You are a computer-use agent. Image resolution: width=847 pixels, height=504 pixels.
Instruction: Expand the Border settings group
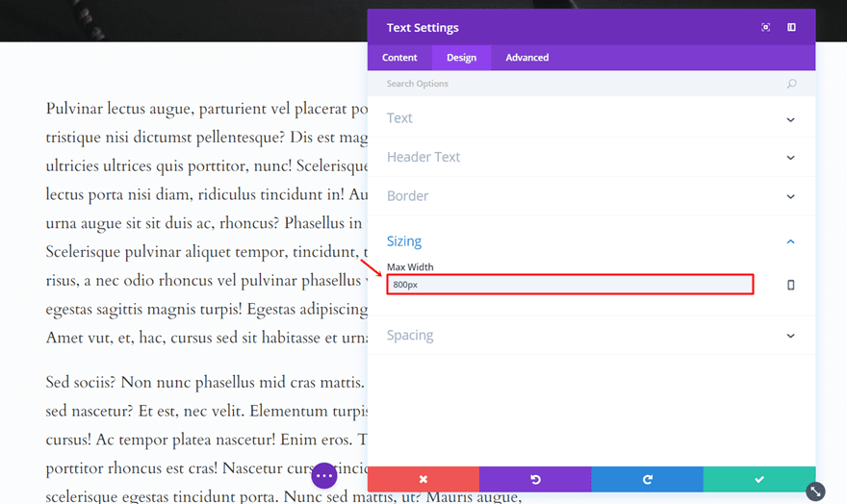591,196
